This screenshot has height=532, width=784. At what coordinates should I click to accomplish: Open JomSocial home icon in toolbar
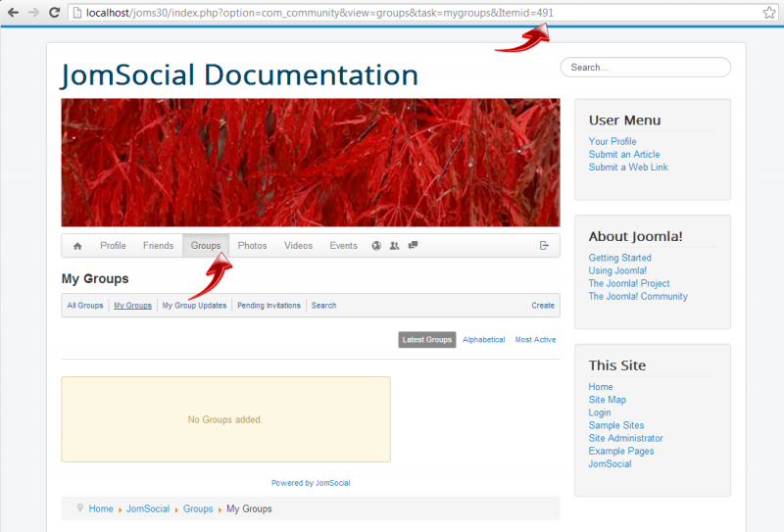(x=77, y=246)
